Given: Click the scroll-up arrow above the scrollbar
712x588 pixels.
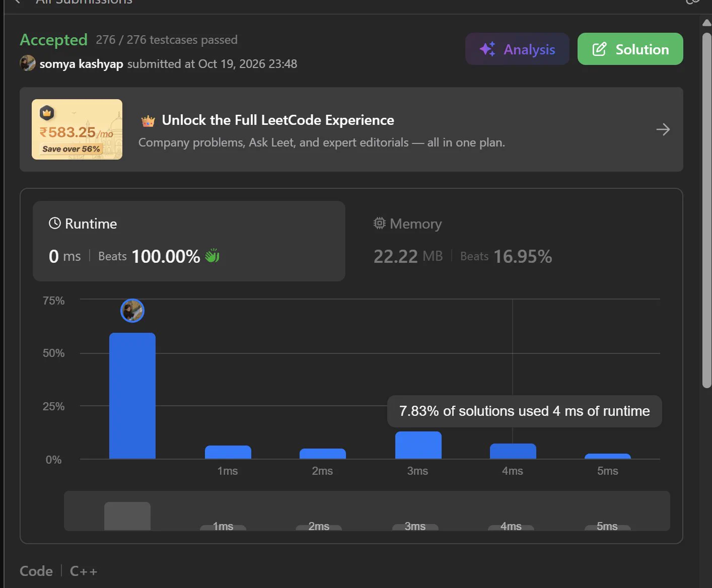Looking at the screenshot, I should click(707, 22).
